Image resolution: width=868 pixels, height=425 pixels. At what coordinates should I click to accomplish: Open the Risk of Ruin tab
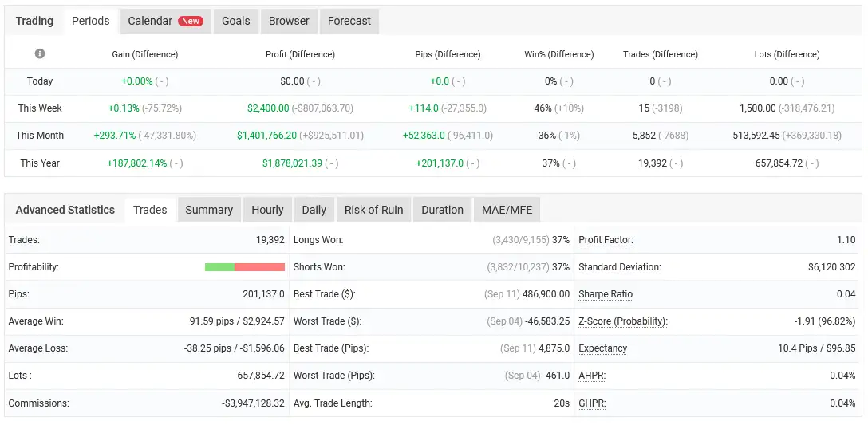click(x=373, y=210)
